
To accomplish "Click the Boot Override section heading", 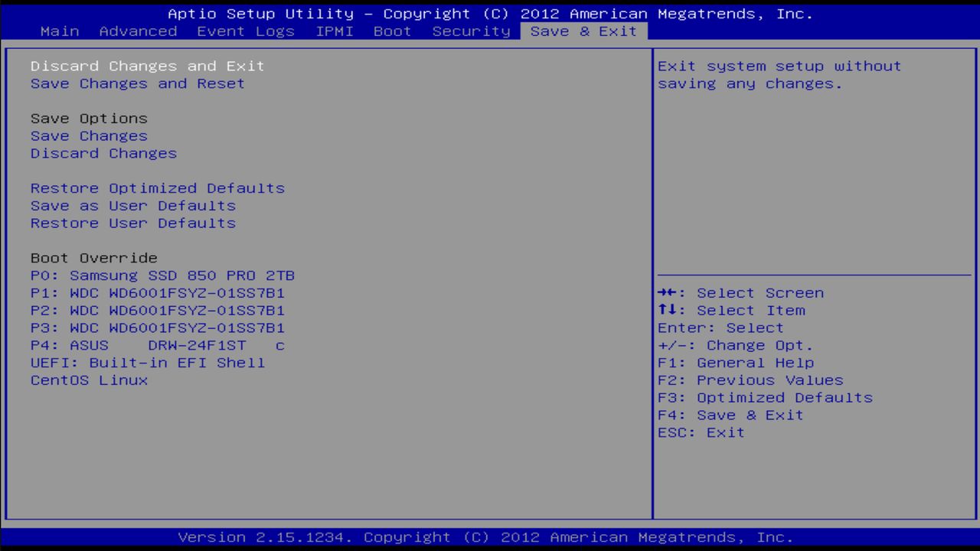I will tap(94, 258).
